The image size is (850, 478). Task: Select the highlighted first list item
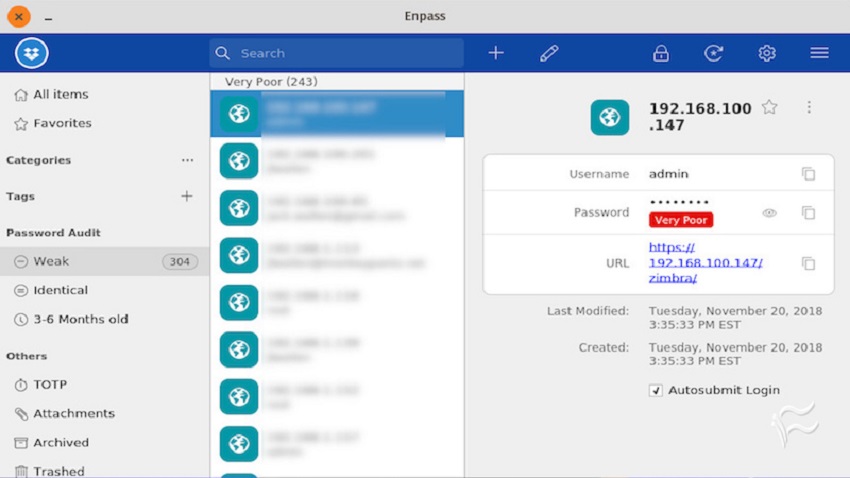(337, 114)
